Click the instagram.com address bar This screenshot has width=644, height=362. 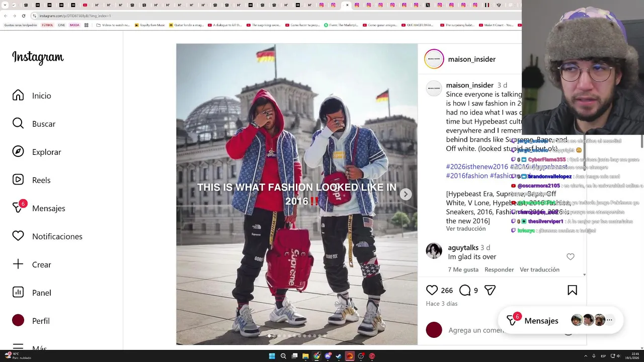272,16
